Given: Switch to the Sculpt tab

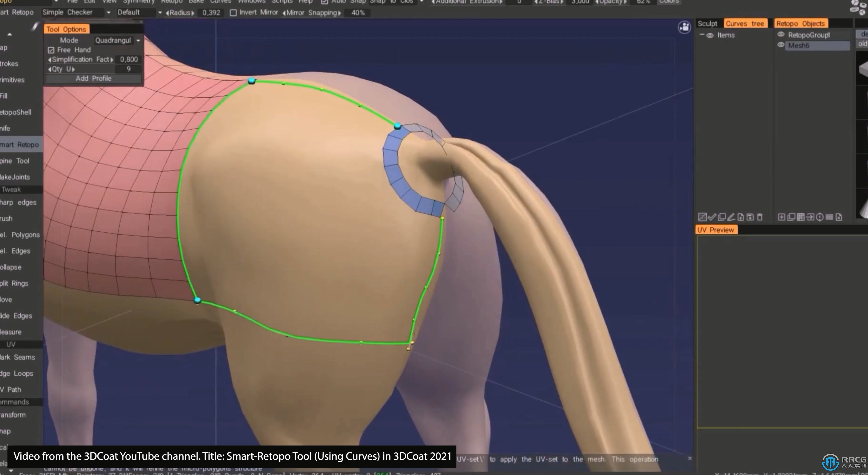Looking at the screenshot, I should (x=707, y=24).
